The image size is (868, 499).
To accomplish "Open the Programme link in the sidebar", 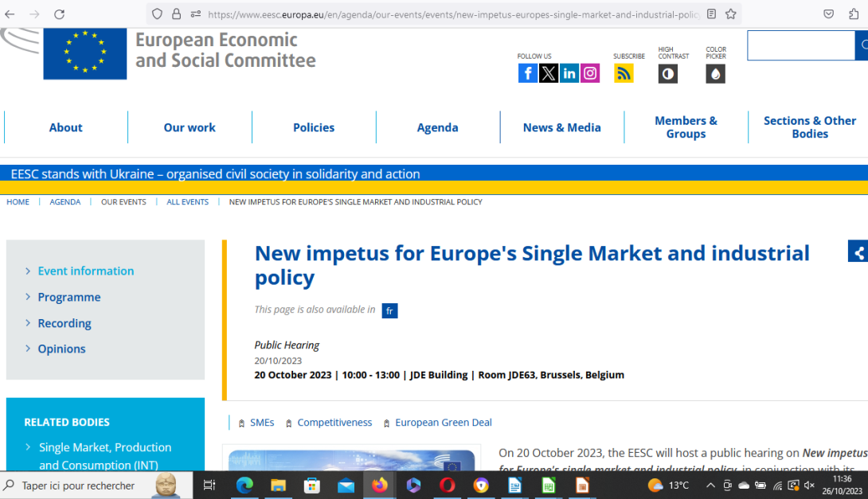I will [69, 297].
